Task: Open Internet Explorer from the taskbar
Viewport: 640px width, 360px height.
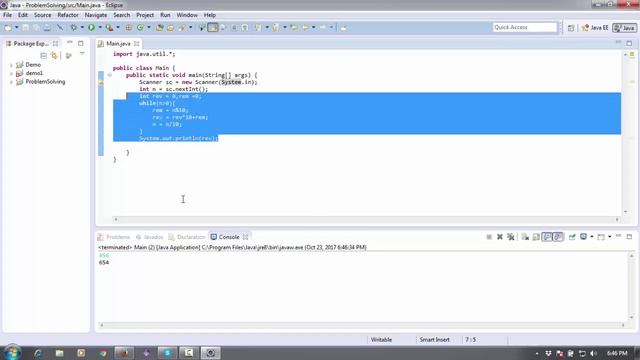Action: point(38,353)
